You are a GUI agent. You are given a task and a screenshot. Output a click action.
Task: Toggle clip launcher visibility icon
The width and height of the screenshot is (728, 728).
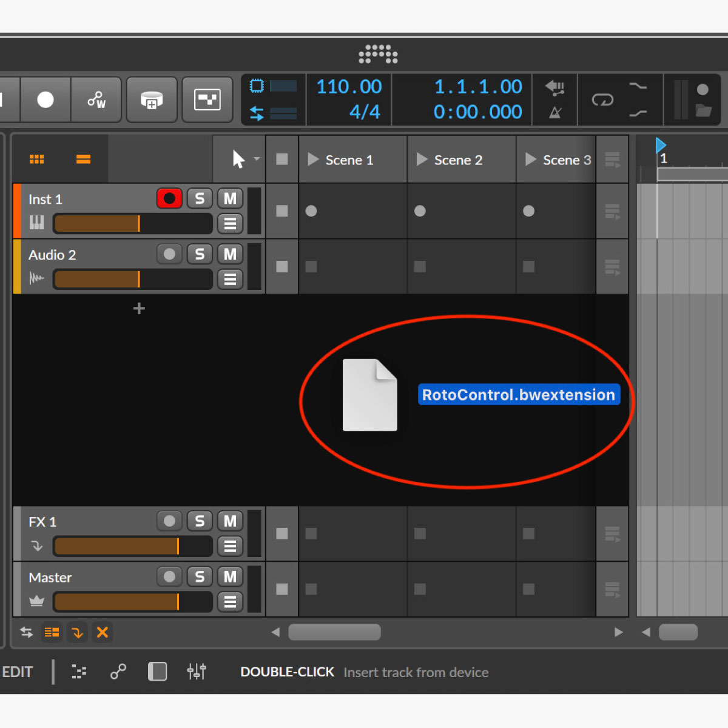tap(52, 632)
